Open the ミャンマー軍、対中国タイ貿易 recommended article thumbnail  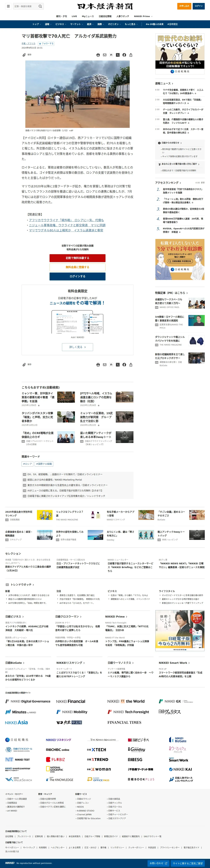pos(66,397)
